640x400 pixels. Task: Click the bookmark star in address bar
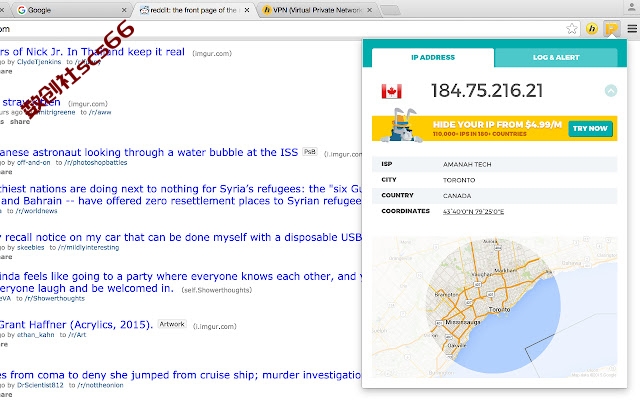[x=572, y=29]
